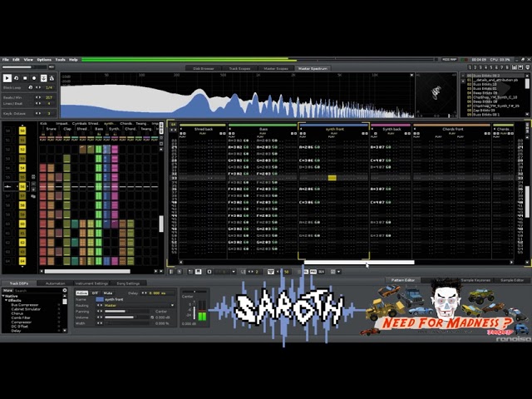Screen dimensions: 532x399
Task: Open the Automation tab
Action: [x=55, y=283]
